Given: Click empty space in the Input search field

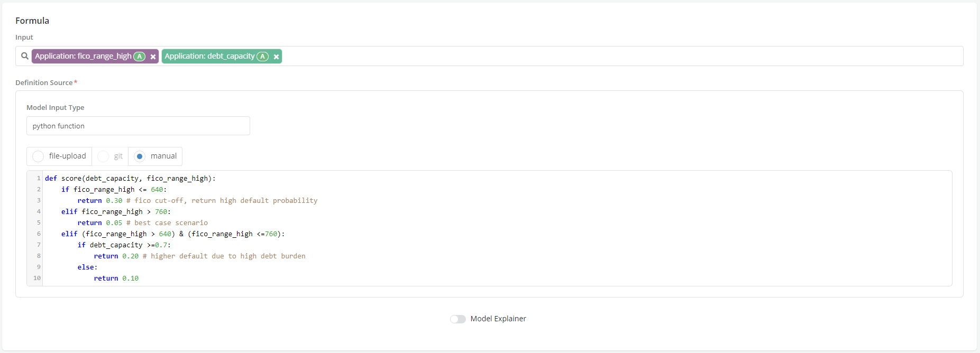Looking at the screenshot, I should tap(582, 56).
